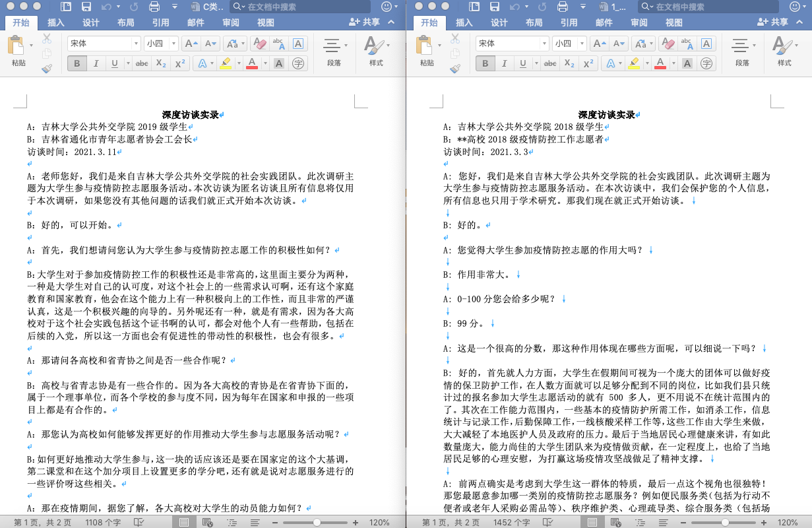Click format painter brush in left window
Image resolution: width=812 pixels, height=528 pixels.
[47, 69]
